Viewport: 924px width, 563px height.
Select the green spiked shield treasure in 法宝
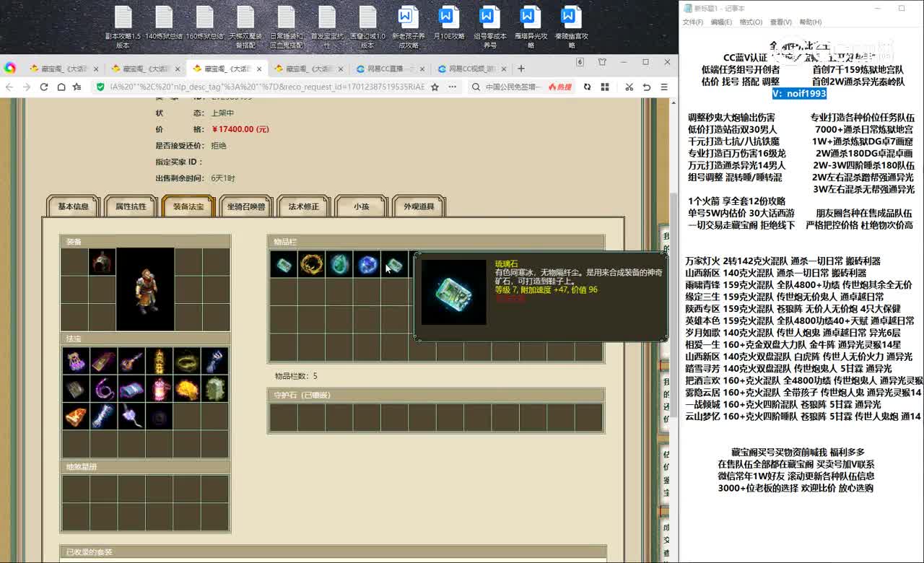point(214,389)
